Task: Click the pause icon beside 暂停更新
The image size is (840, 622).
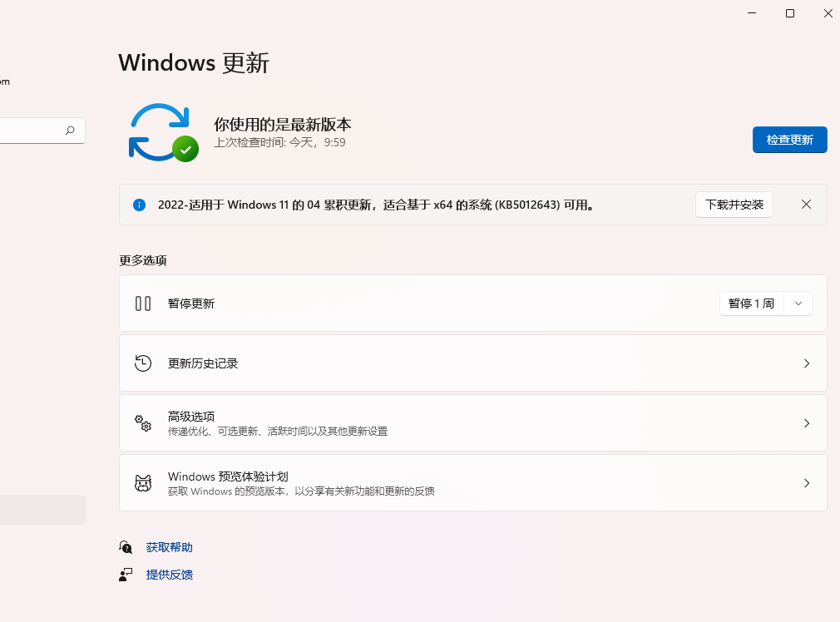Action: (143, 303)
